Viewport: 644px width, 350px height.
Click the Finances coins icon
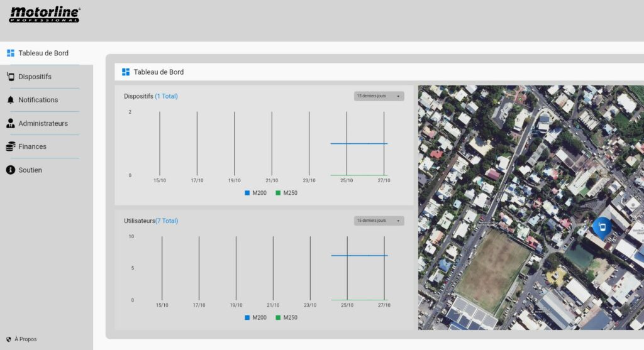click(x=10, y=146)
